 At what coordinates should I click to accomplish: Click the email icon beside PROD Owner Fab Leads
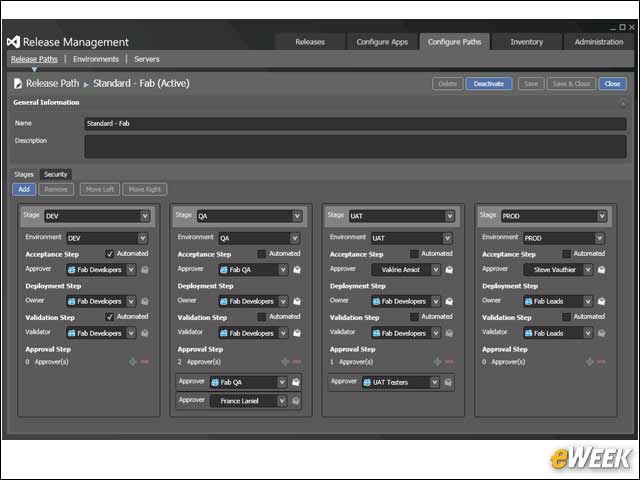(x=601, y=301)
